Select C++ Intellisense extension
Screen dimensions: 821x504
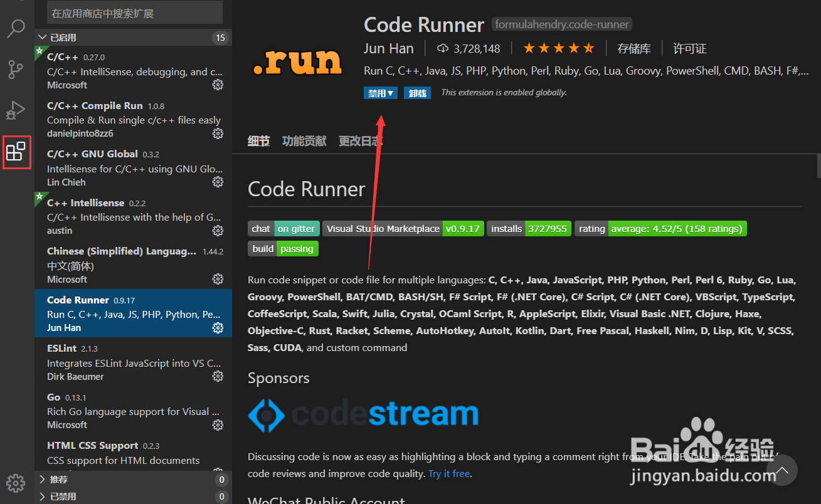coord(133,216)
